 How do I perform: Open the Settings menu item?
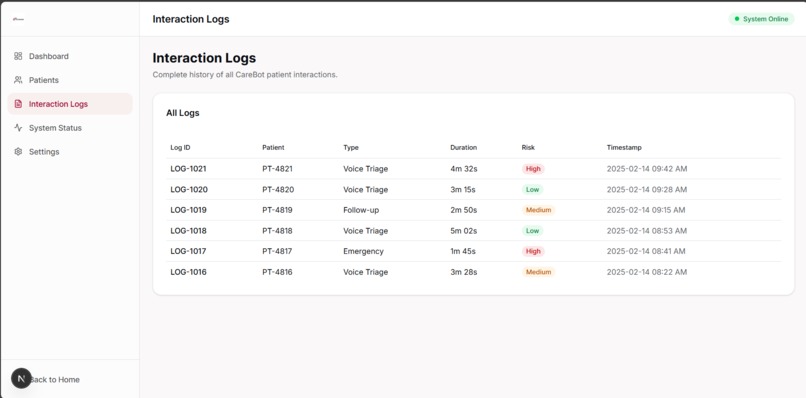(x=70, y=152)
